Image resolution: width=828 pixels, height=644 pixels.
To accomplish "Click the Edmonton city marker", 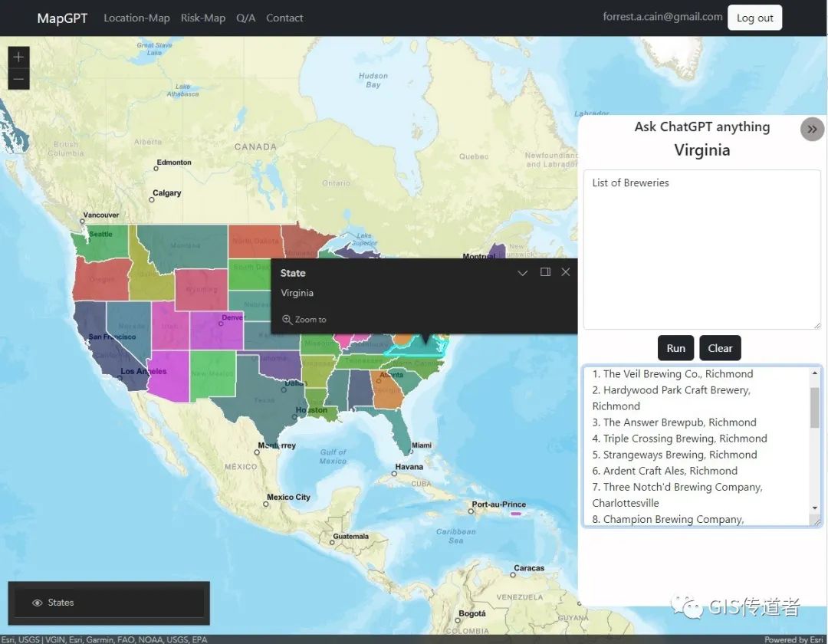I will (156, 169).
